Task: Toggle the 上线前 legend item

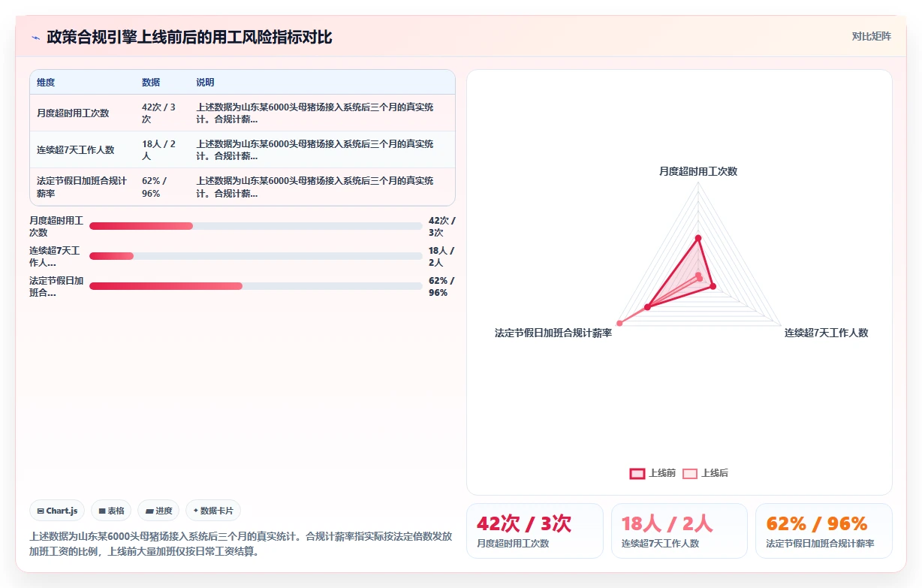Action: 652,473
